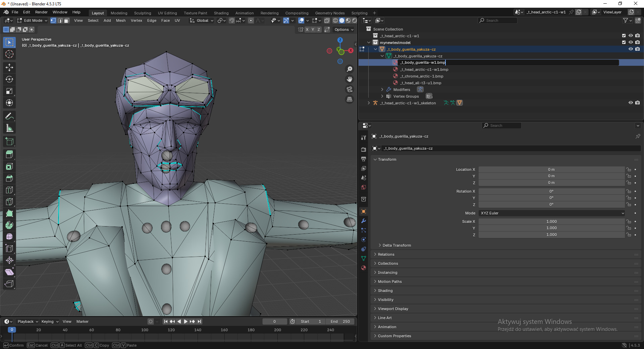Expand the Modifiers entry in the outliner
This screenshot has height=349, width=644.
click(x=382, y=89)
